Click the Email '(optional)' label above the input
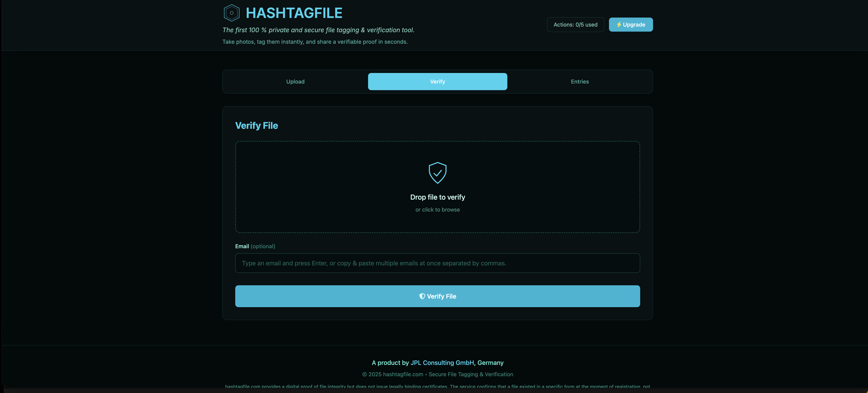The width and height of the screenshot is (868, 393). (263, 246)
